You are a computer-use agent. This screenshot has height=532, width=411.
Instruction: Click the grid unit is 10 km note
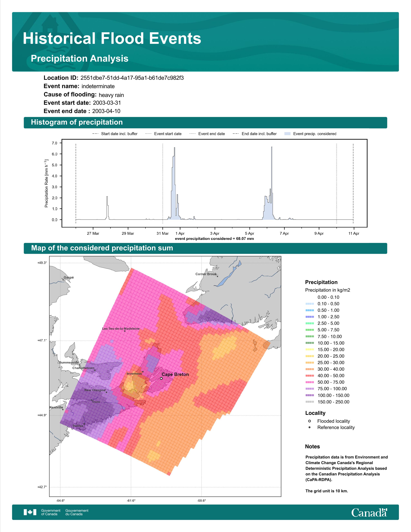[x=327, y=491]
